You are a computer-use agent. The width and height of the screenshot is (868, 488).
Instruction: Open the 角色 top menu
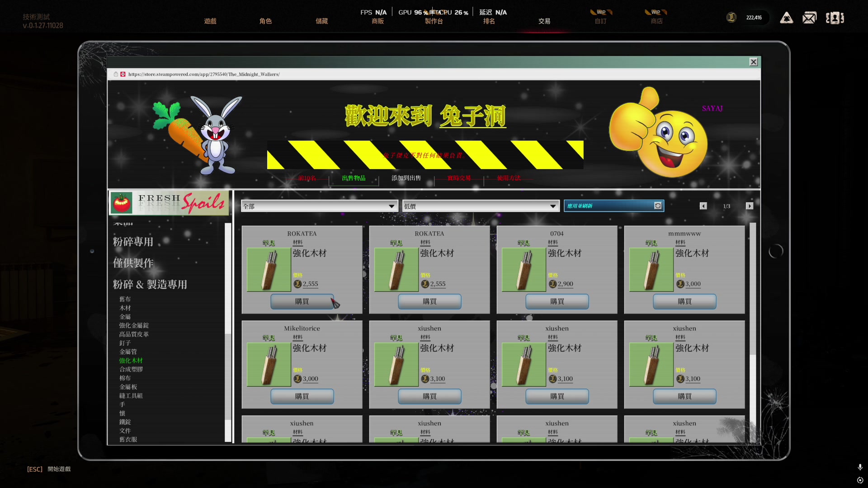click(x=265, y=21)
